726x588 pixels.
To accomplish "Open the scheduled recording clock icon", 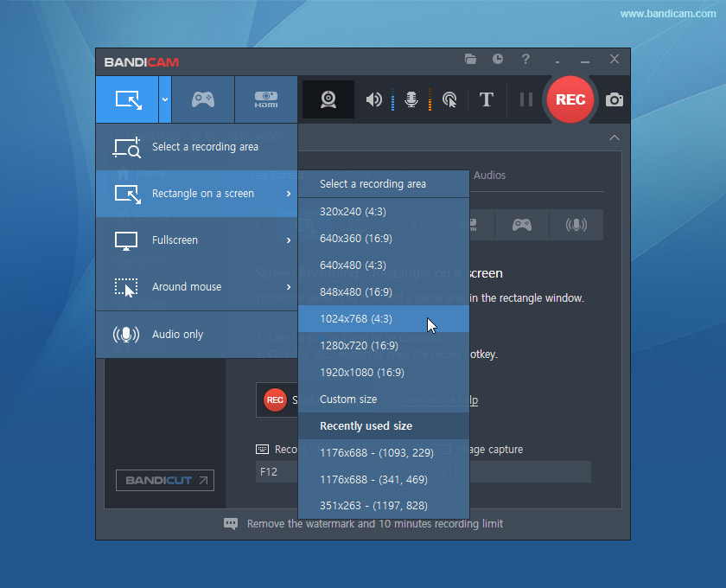I will [x=498, y=60].
